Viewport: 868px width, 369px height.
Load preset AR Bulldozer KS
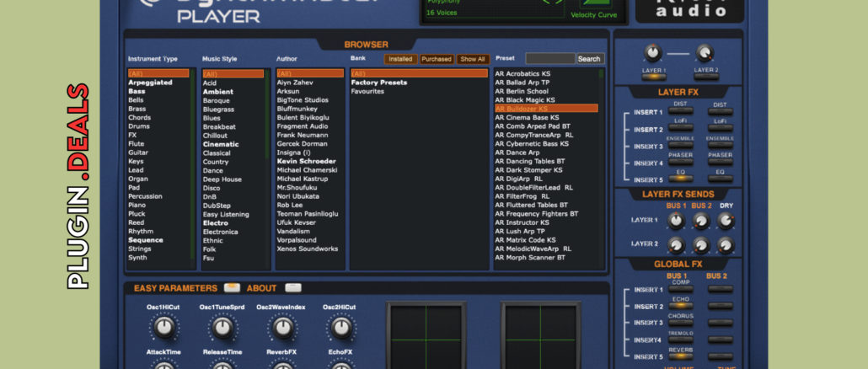coord(546,109)
